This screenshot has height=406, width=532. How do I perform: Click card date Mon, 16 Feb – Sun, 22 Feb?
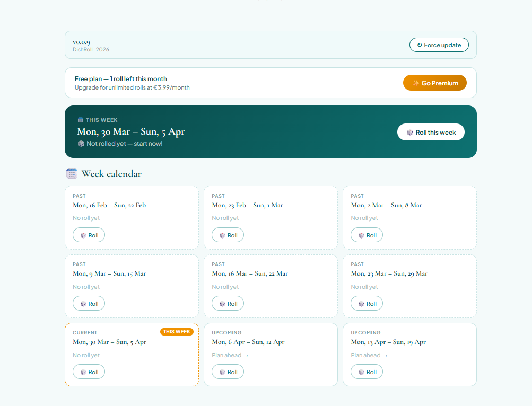[x=109, y=205]
